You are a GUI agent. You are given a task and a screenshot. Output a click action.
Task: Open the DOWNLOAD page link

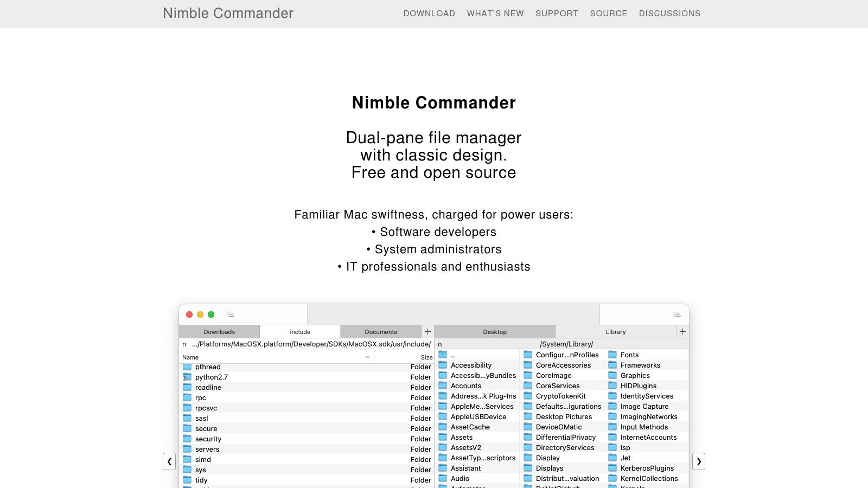point(429,14)
